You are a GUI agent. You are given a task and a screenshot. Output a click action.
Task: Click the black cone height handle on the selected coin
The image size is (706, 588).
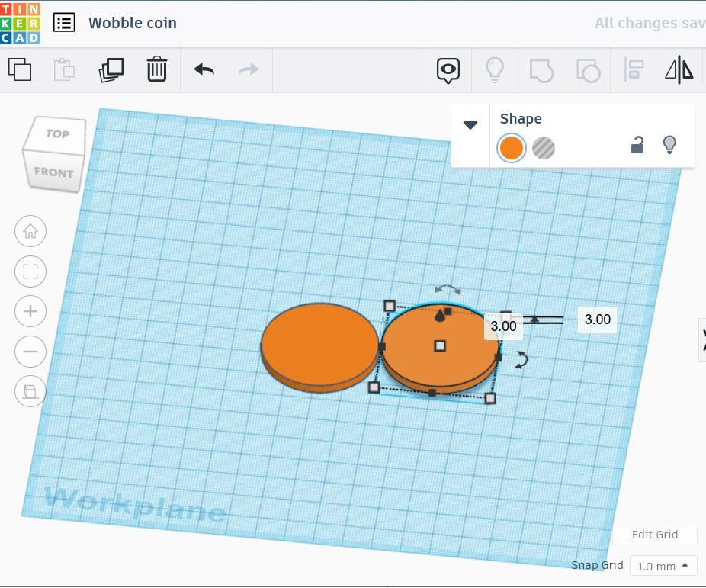(440, 316)
